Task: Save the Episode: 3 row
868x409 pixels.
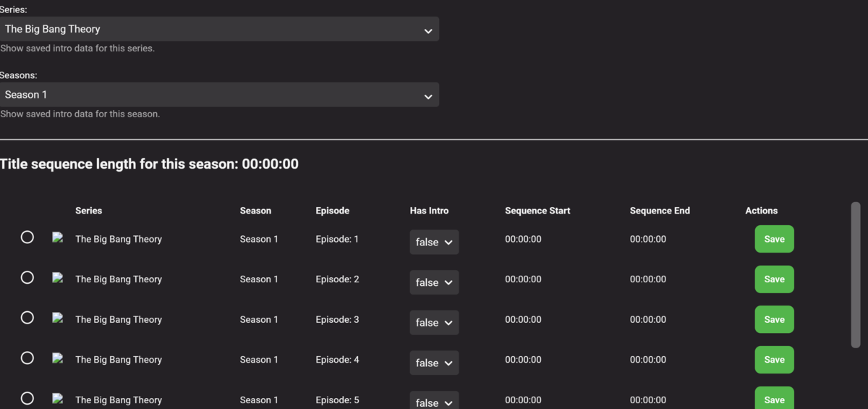Action: click(x=774, y=319)
